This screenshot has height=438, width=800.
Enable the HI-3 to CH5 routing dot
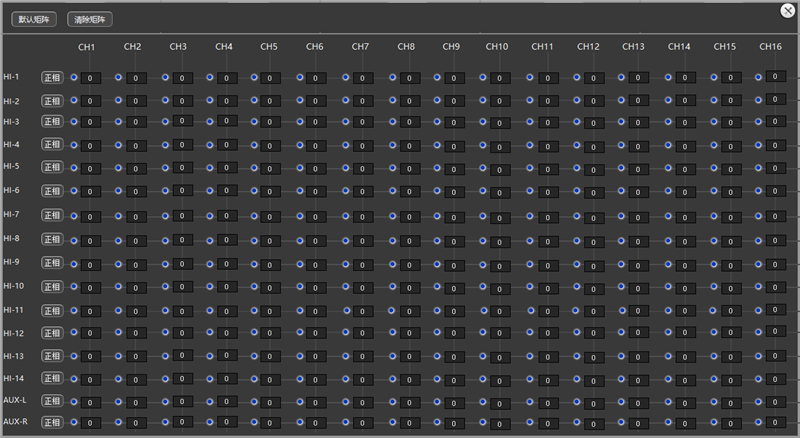254,122
